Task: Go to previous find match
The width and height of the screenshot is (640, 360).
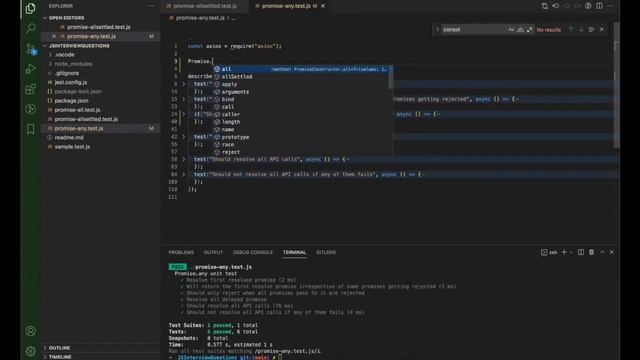Action: pos(571,29)
